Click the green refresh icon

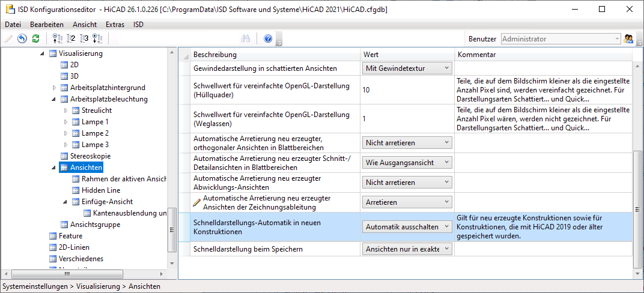35,38
